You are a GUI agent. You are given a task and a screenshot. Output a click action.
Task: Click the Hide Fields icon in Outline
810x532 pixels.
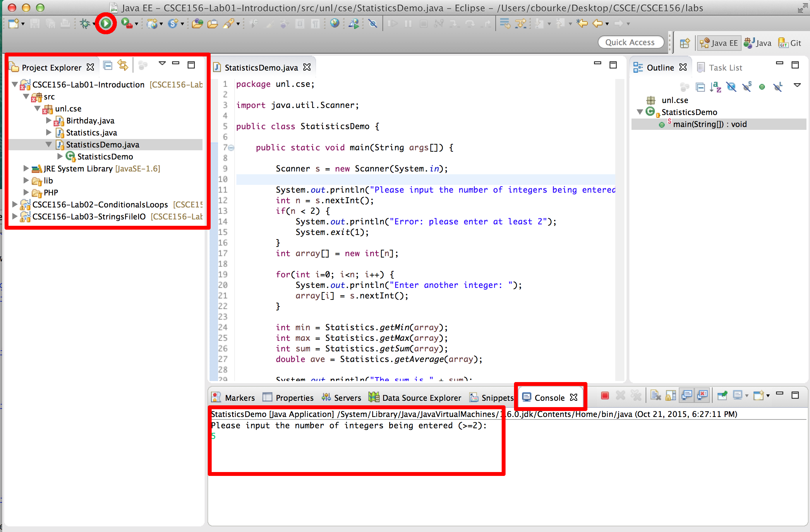pyautogui.click(x=731, y=87)
